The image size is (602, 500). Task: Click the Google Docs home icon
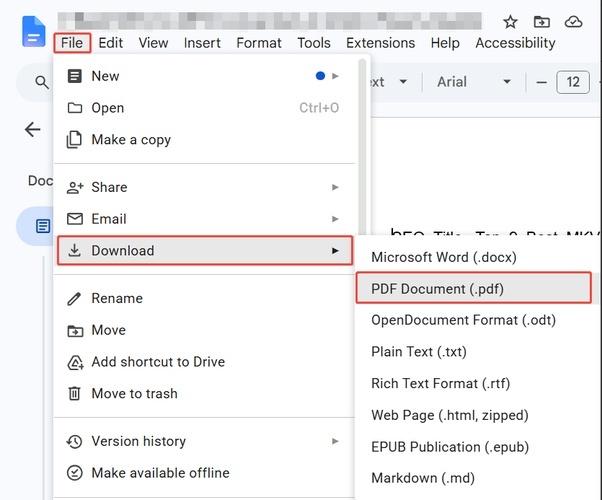pyautogui.click(x=34, y=31)
